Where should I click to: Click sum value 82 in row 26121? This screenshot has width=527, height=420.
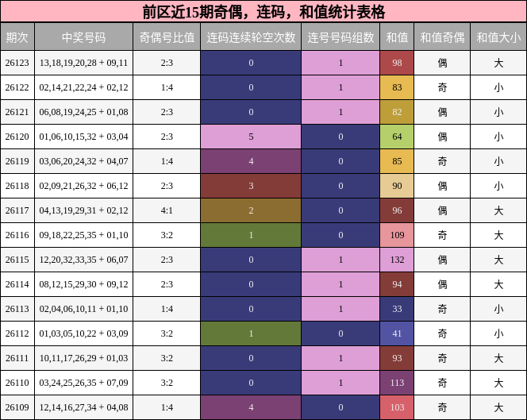pos(397,112)
